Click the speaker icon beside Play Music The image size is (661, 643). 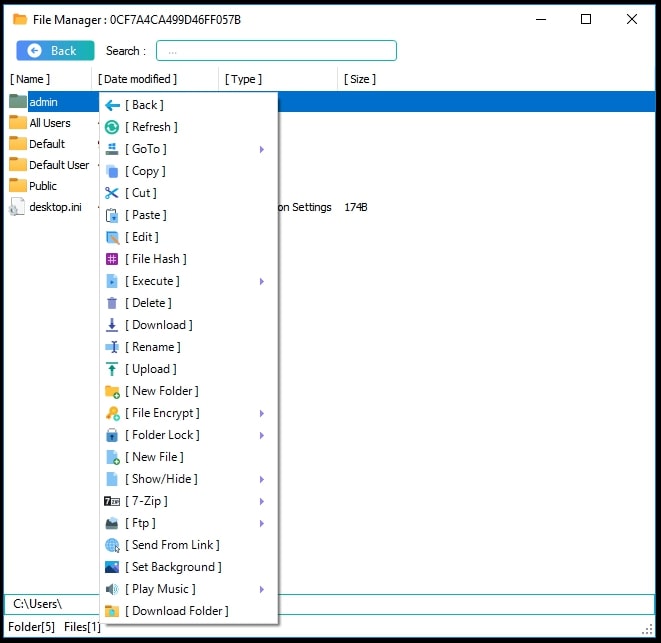pyautogui.click(x=112, y=589)
